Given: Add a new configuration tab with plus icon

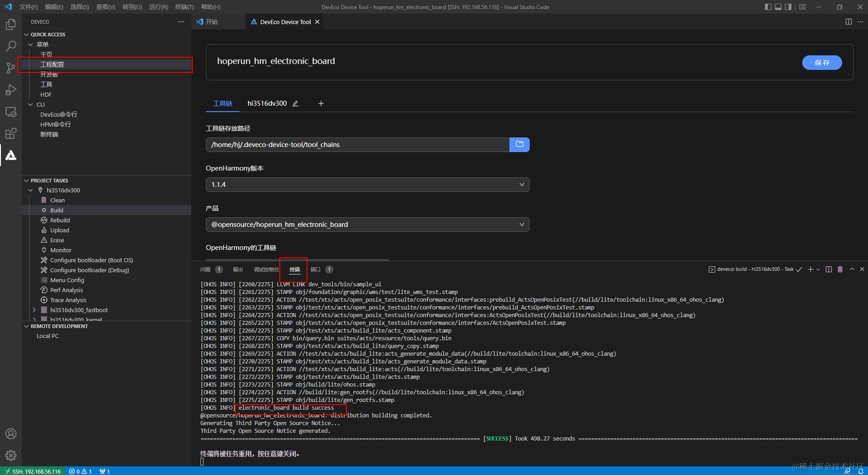Looking at the screenshot, I should 321,103.
